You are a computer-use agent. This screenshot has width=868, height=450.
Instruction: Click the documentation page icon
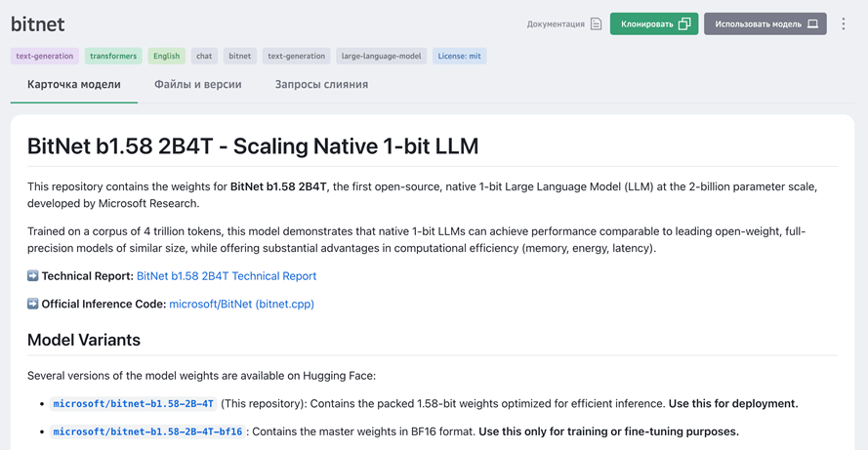click(596, 24)
